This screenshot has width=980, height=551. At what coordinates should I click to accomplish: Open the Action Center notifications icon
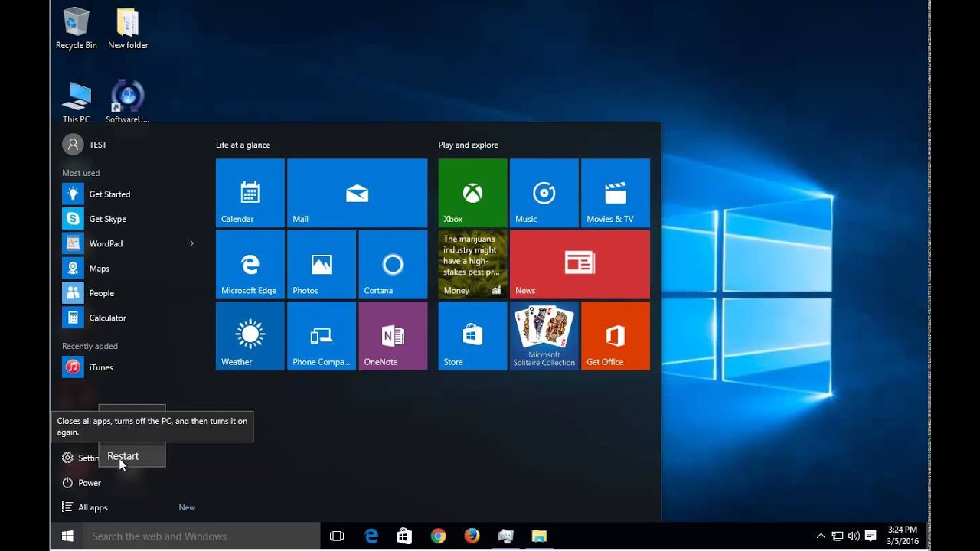(x=870, y=536)
